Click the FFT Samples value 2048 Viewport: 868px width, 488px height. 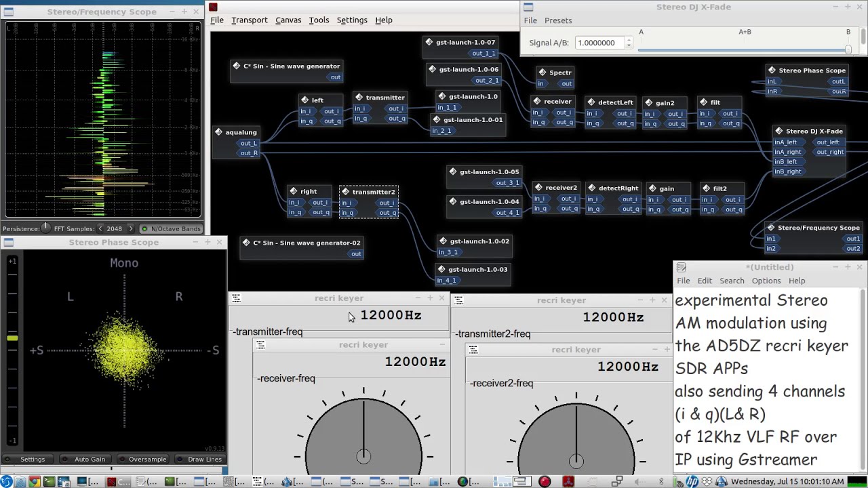tap(114, 228)
